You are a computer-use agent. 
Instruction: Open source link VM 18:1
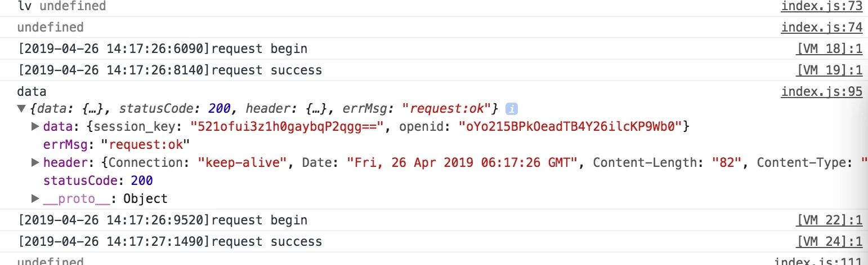click(829, 48)
